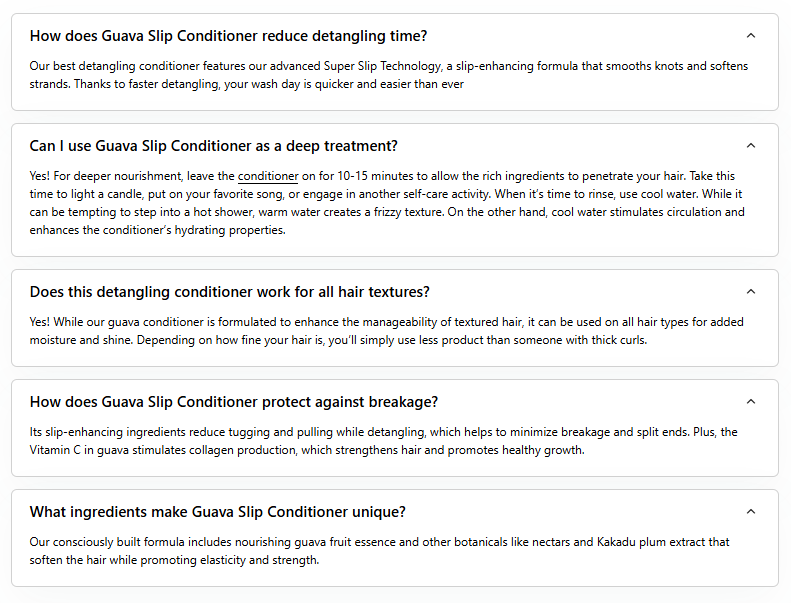Click the "Can I use Guava Slip Conditioner as a deep treatment?" title
The image size is (791, 603).
[x=213, y=146]
